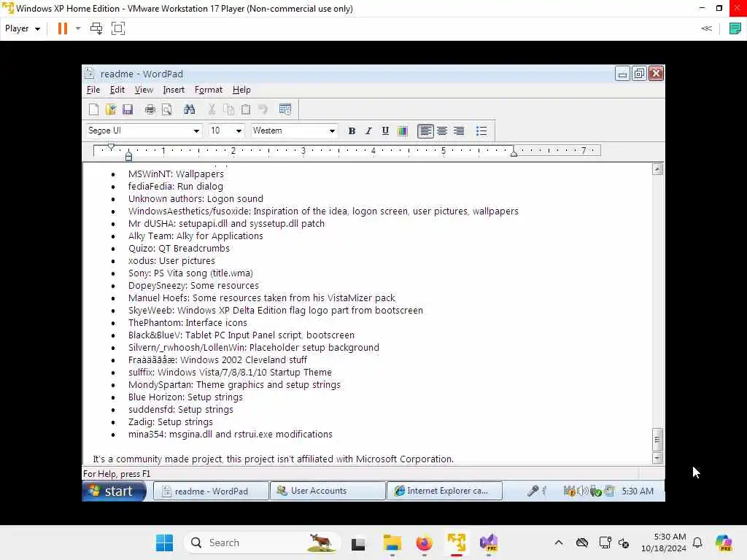Image resolution: width=747 pixels, height=560 pixels.
Task: Create a new document in WordPad
Action: pyautogui.click(x=94, y=109)
